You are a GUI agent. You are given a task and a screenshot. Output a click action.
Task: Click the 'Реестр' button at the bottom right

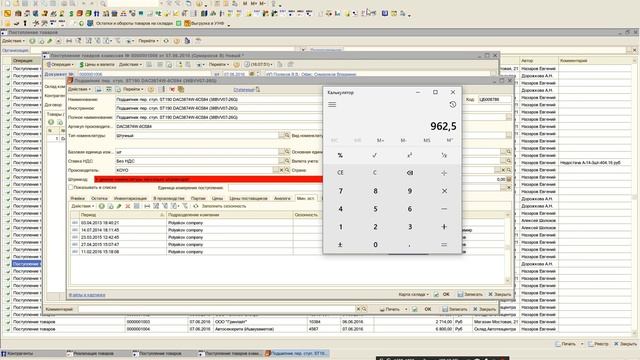tap(598, 344)
